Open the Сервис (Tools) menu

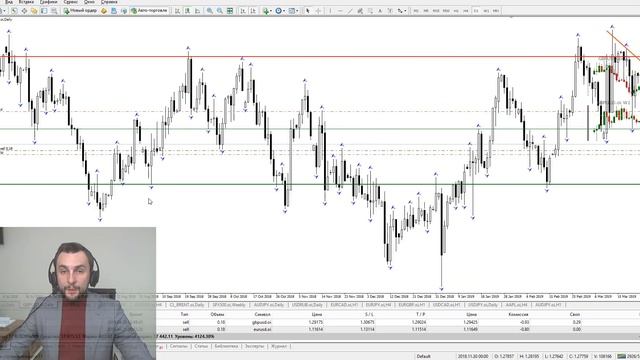point(71,2)
